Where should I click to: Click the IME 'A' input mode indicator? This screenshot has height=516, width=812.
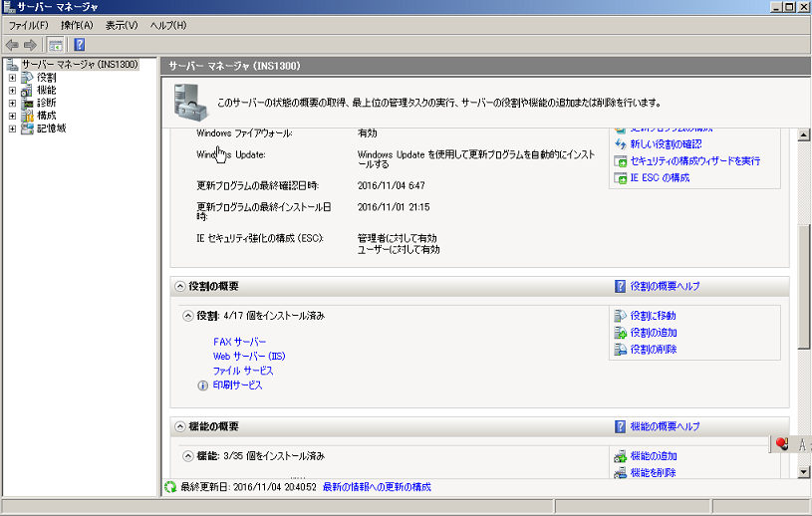[x=802, y=444]
